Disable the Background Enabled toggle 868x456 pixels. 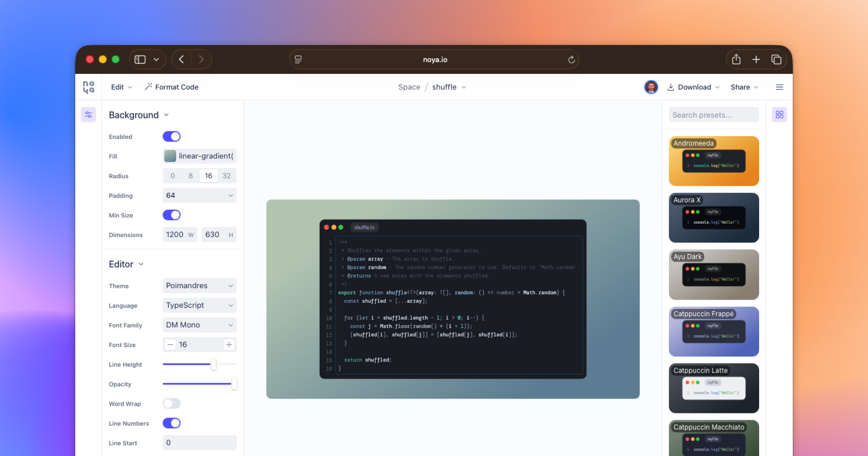(171, 136)
